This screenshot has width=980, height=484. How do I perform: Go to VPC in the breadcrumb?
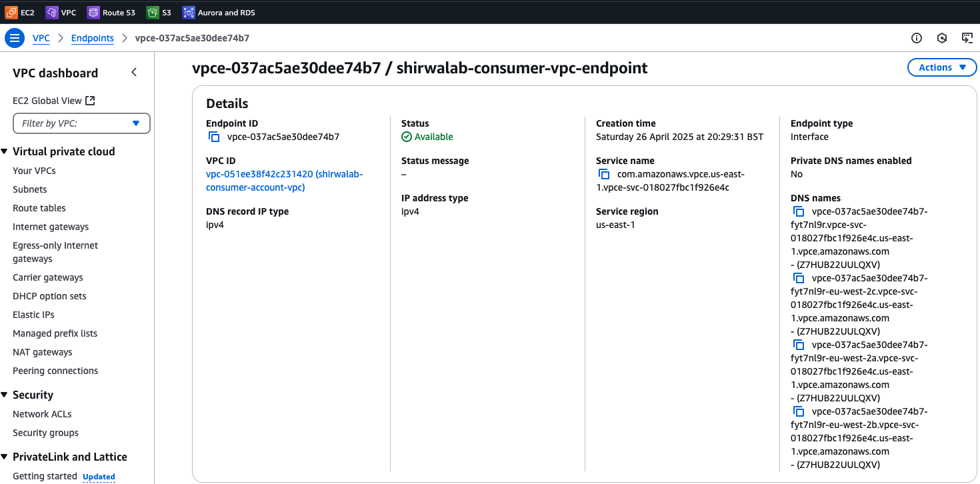tap(41, 38)
